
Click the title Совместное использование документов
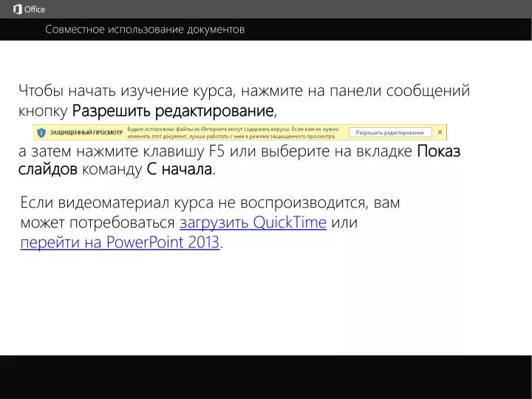click(x=145, y=30)
